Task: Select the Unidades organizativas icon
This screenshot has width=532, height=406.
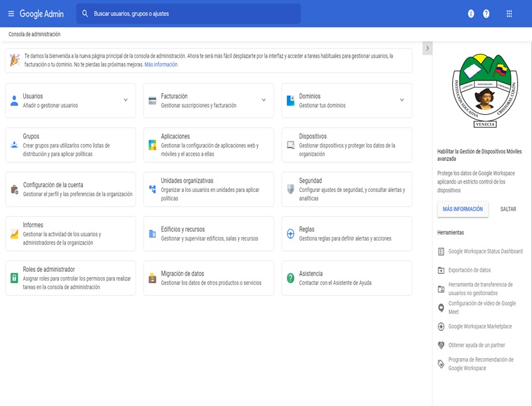Action: (x=152, y=189)
